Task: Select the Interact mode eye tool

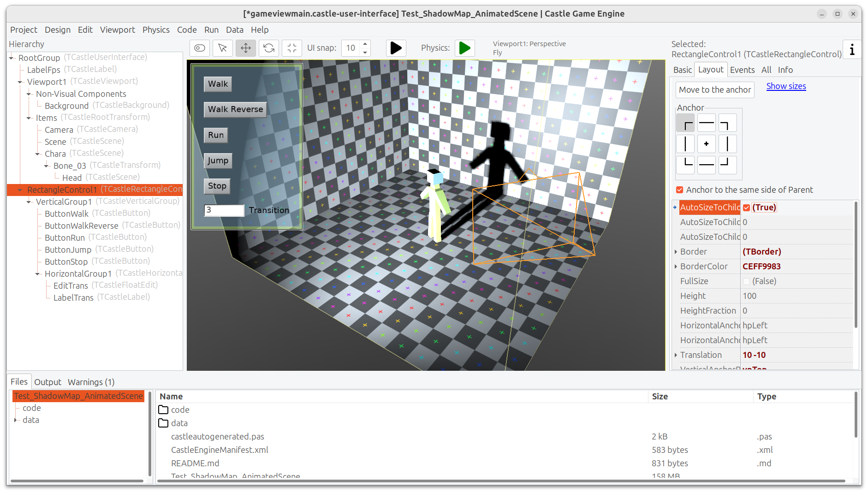Action: tap(200, 48)
